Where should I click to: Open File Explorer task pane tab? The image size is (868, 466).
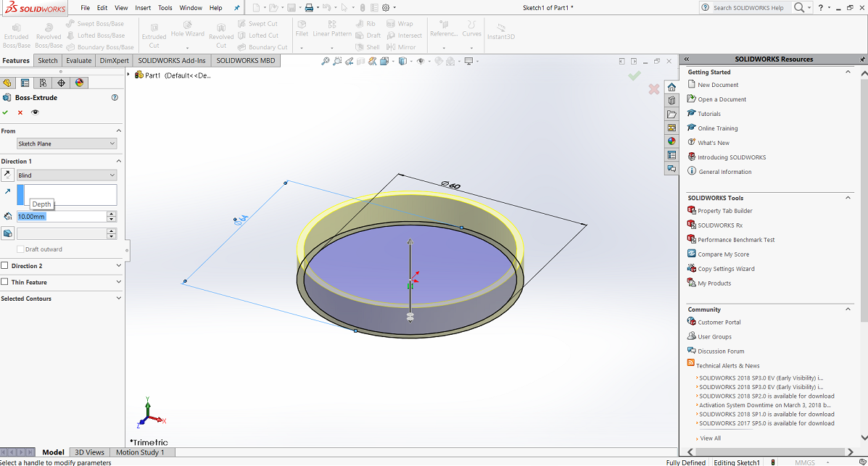(x=671, y=115)
